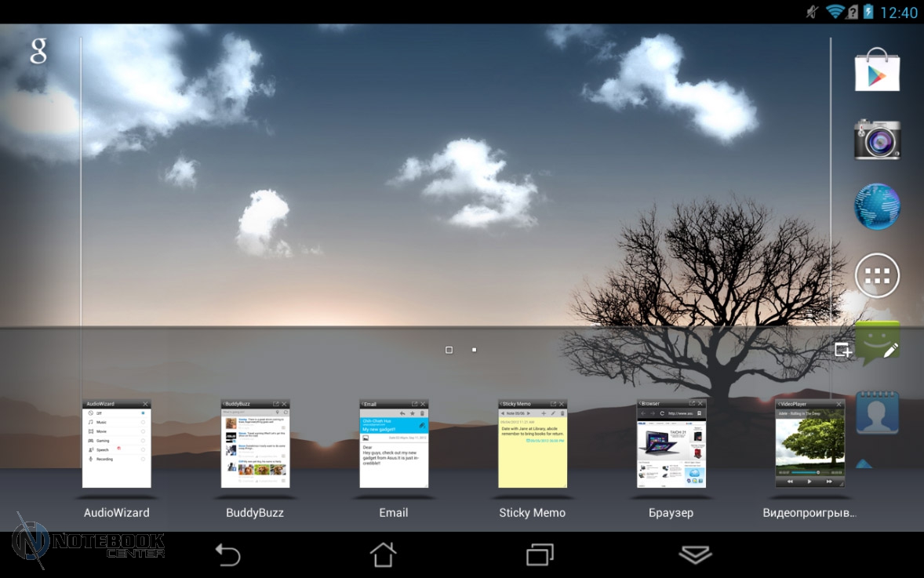
Task: Launch the Браузер floating app thumbnail
Action: 671,444
